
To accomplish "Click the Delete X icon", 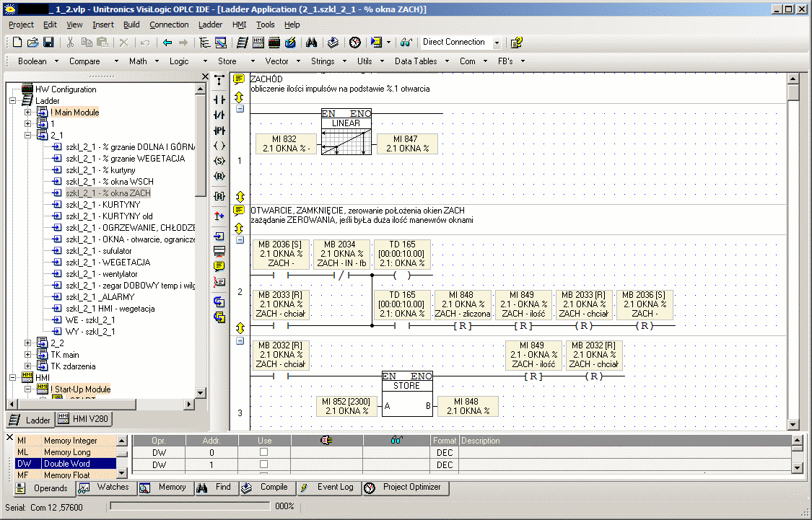I will (x=123, y=43).
